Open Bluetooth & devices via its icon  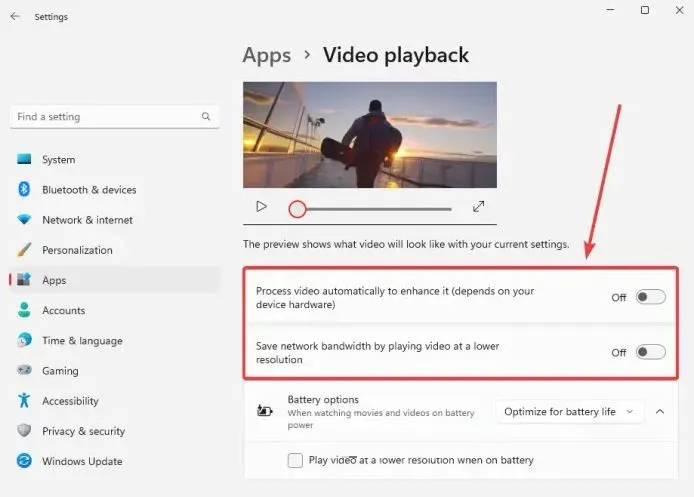(x=24, y=190)
